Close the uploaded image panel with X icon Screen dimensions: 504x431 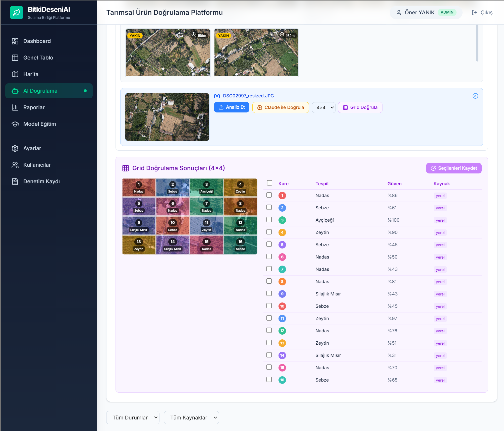point(475,96)
